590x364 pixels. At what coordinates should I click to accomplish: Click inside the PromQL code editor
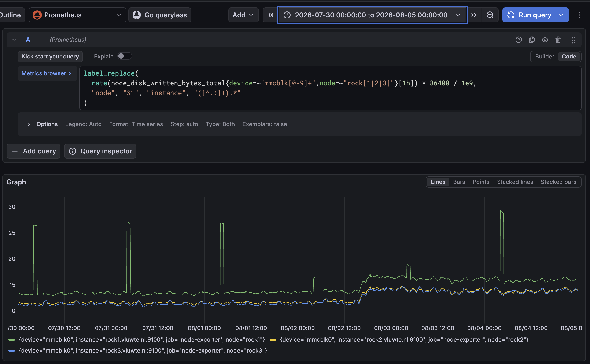coord(330,88)
